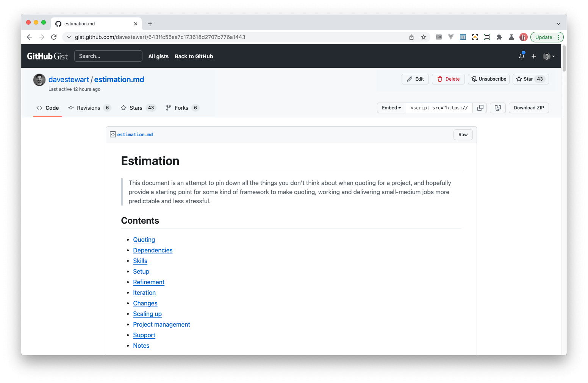This screenshot has width=588, height=383.
Task: Select the Code tab
Action: (x=47, y=108)
